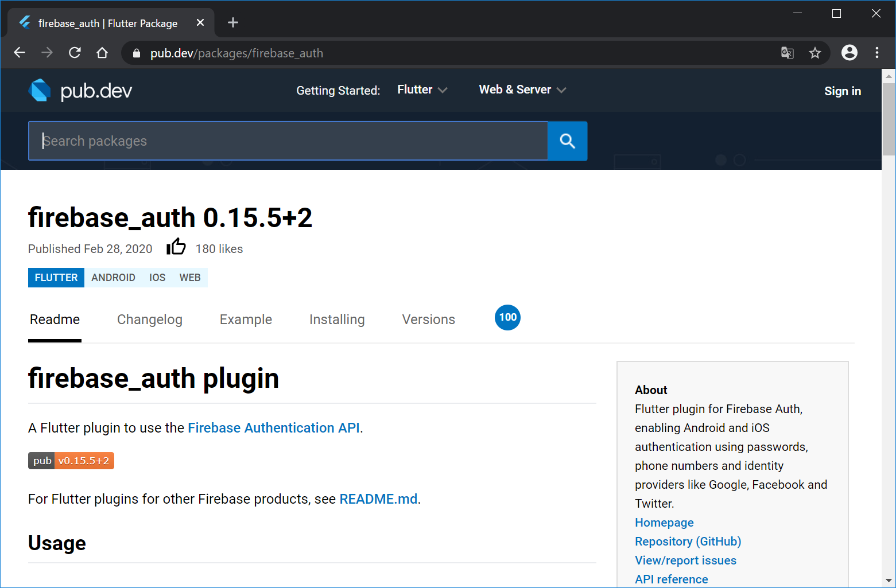Screen dimensions: 896x588
Task: Open the Repository (GitHub) link
Action: [x=688, y=542]
